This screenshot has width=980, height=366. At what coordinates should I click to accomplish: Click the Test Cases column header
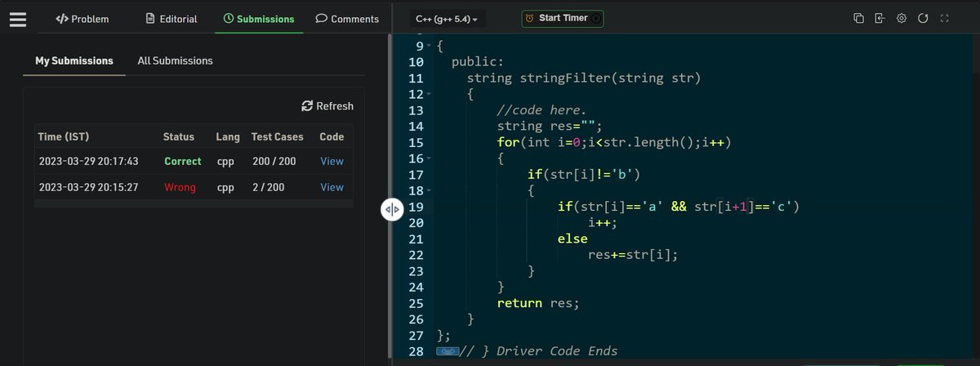277,136
